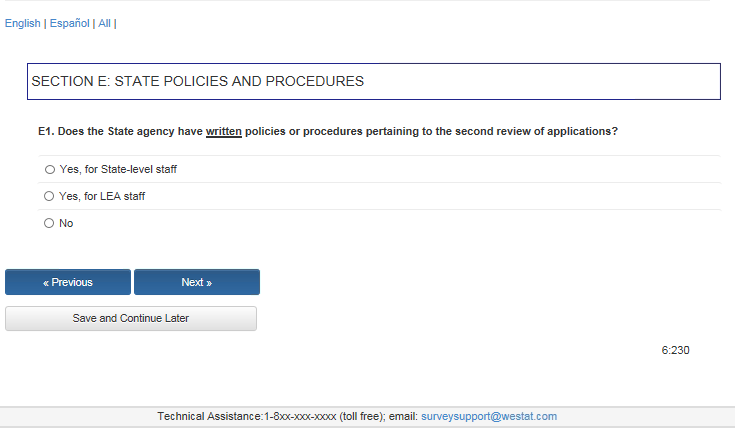The width and height of the screenshot is (735, 431).
Task: Click the 6:230 page indicator
Action: tap(675, 351)
